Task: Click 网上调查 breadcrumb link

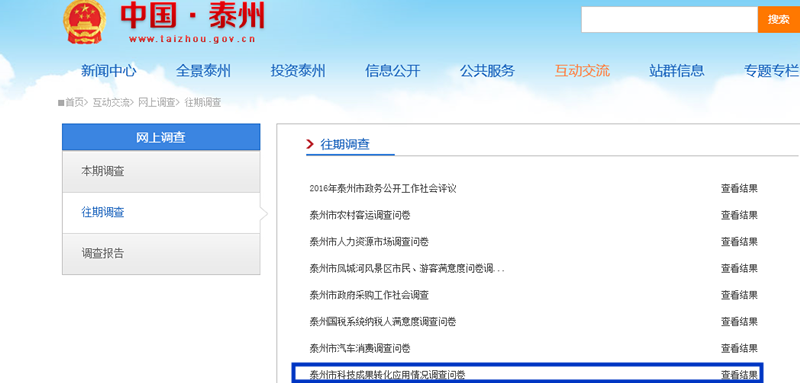Action: [157, 103]
